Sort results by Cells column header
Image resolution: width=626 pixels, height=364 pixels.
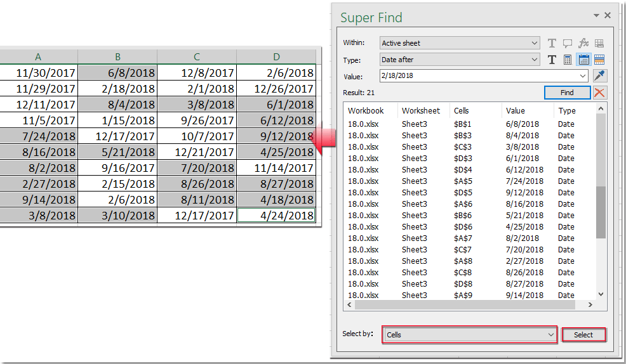click(x=462, y=111)
